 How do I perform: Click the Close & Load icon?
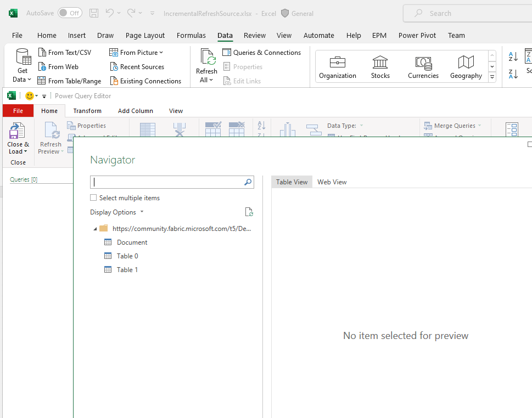point(17,131)
